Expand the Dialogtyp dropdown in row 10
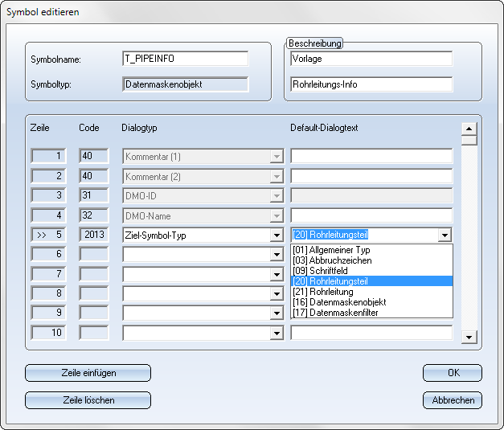Image resolution: width=504 pixels, height=430 pixels. (x=277, y=332)
